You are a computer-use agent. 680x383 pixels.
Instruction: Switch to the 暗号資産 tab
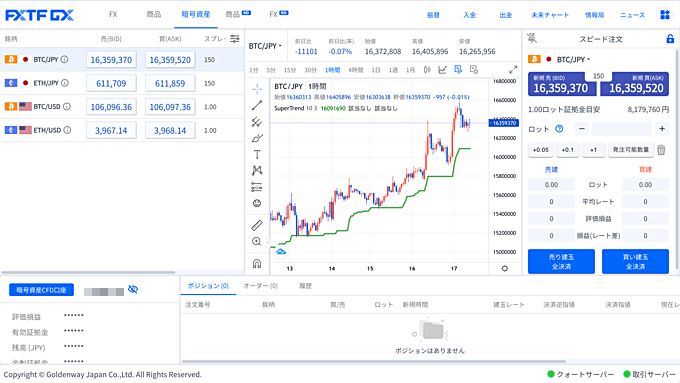pyautogui.click(x=196, y=15)
